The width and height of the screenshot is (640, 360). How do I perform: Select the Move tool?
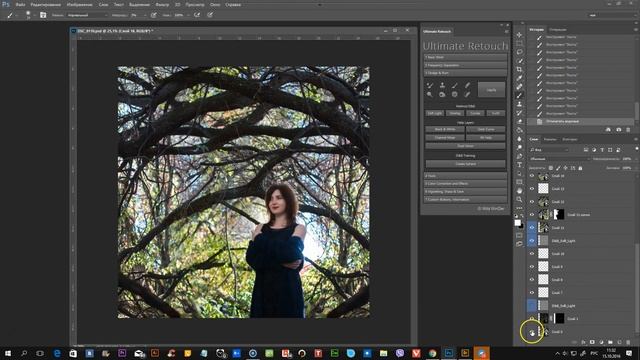click(x=519, y=35)
